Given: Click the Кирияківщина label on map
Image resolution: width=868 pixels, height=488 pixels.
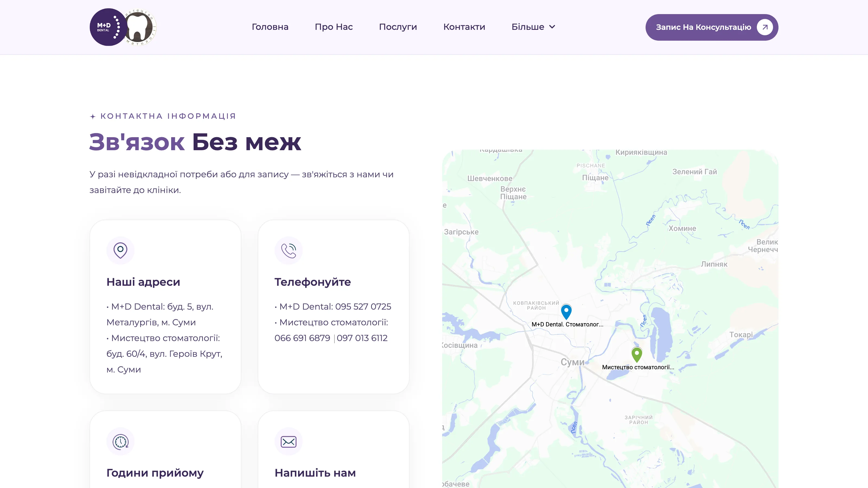Looking at the screenshot, I should pos(641,152).
